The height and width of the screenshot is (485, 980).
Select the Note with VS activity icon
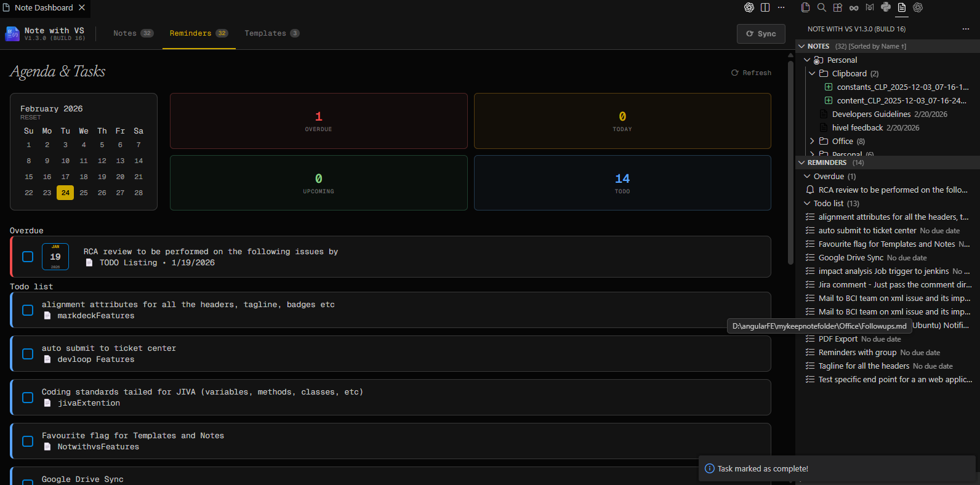coord(902,7)
